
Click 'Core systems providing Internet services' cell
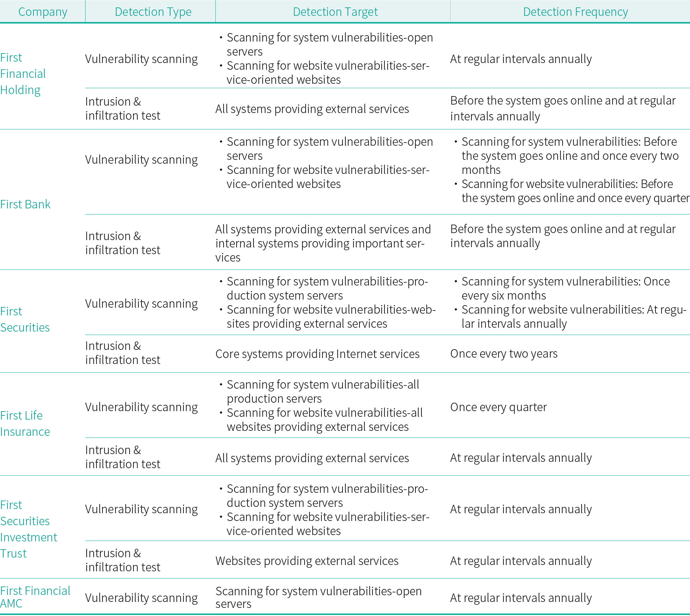coord(317,354)
